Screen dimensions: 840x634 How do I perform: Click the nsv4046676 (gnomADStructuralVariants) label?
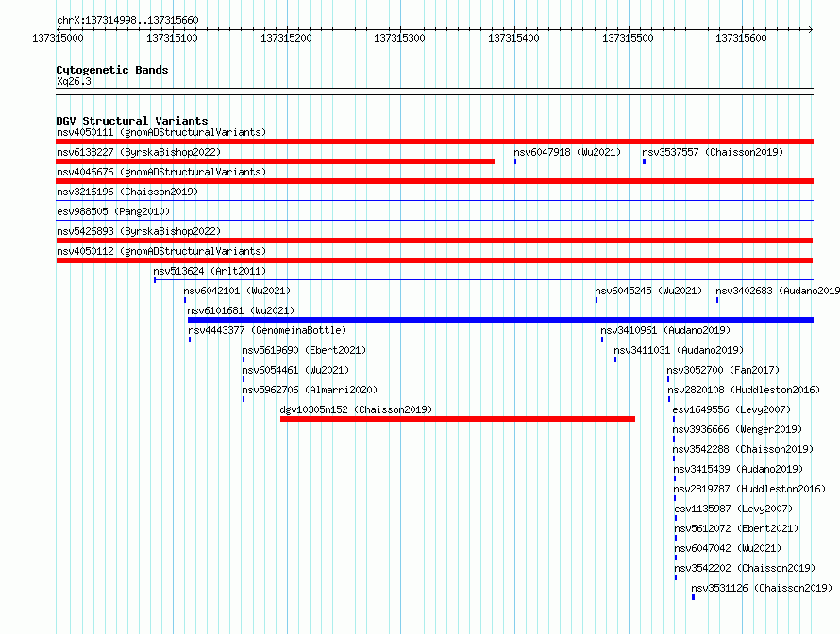click(x=161, y=172)
